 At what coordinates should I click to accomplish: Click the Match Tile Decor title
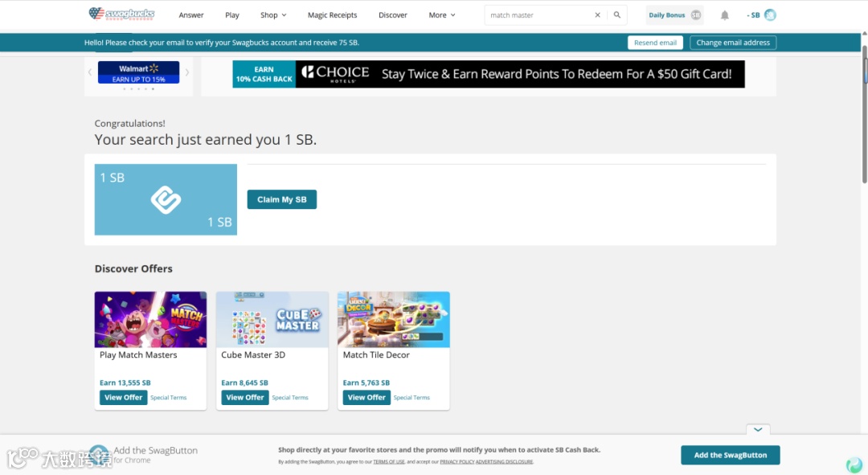tap(376, 355)
